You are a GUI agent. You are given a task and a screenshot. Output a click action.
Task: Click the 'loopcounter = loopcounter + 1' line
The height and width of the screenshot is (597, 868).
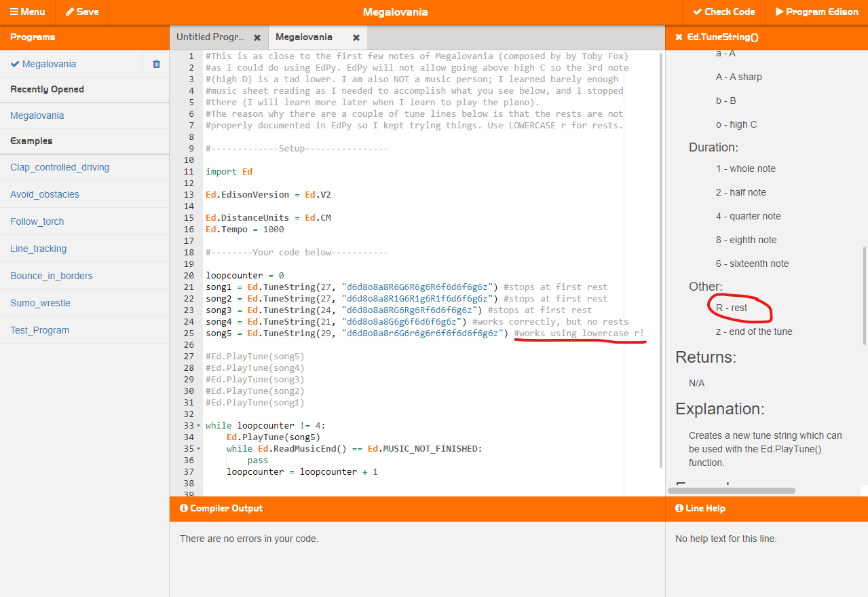coord(302,472)
